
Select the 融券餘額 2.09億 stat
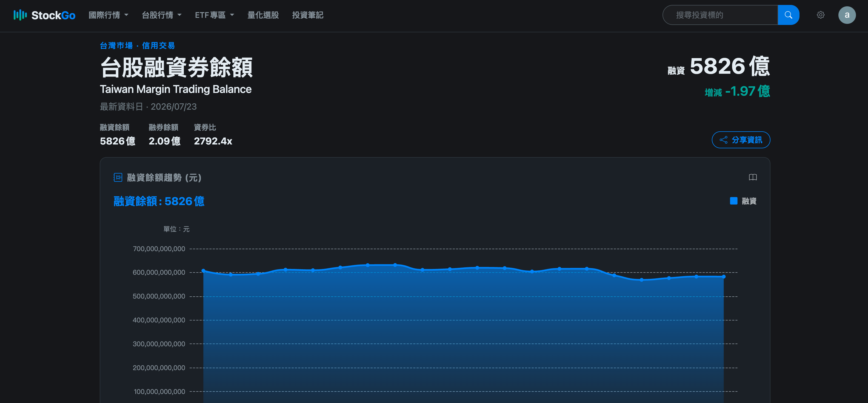164,135
